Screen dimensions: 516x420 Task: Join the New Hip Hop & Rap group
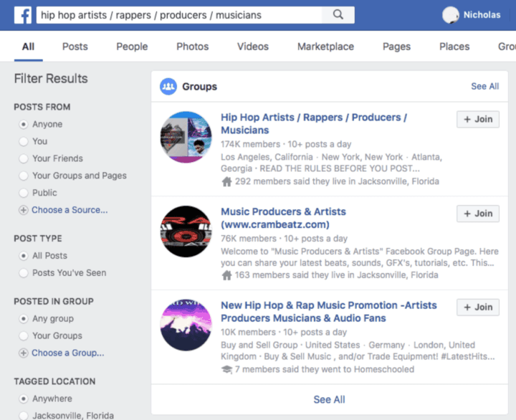click(478, 307)
